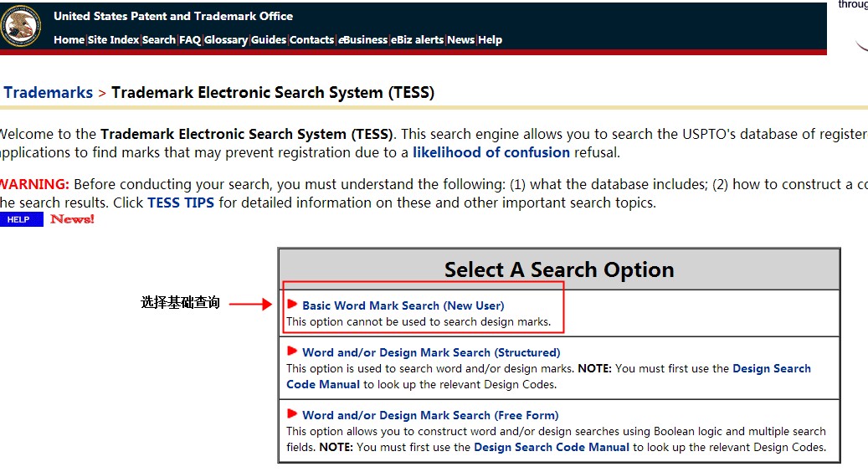Open Site Index in top navigation
The width and height of the screenshot is (868, 472).
tap(113, 40)
